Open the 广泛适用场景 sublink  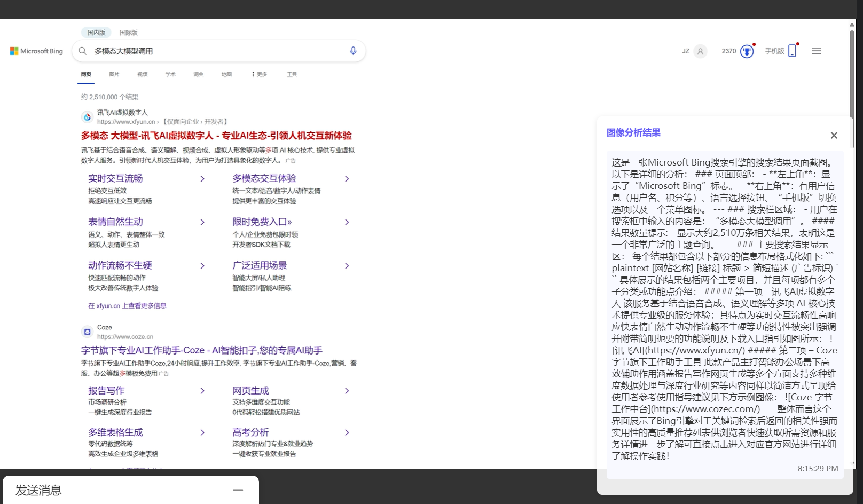point(260,265)
